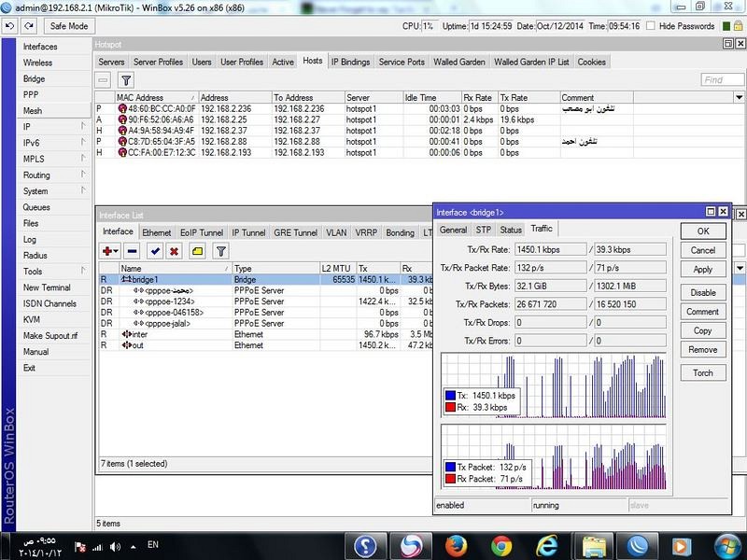Viewport: 747px width, 560px height.
Task: Open the help question-mark taskbar icon
Action: point(365,546)
